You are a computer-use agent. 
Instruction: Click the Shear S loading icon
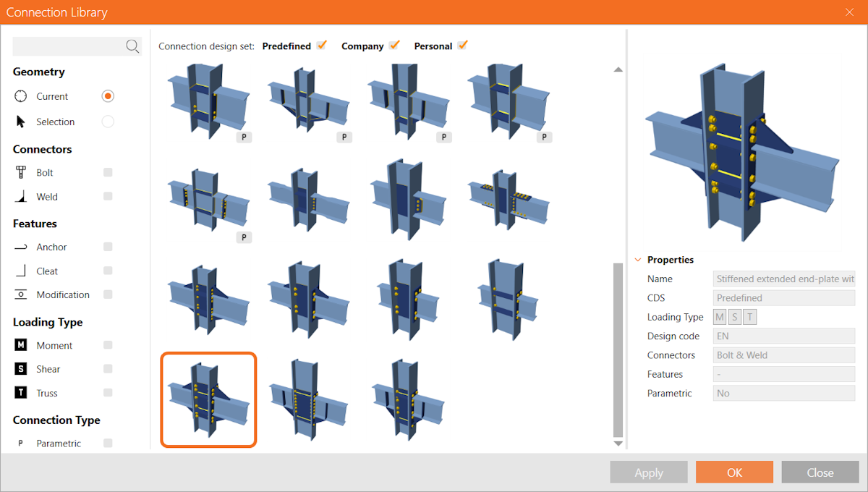point(21,369)
